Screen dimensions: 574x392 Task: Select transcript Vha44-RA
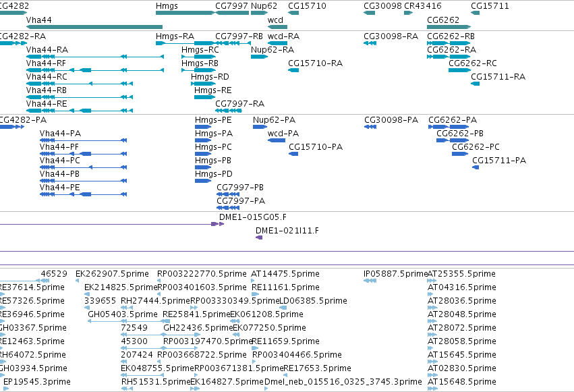95,57
